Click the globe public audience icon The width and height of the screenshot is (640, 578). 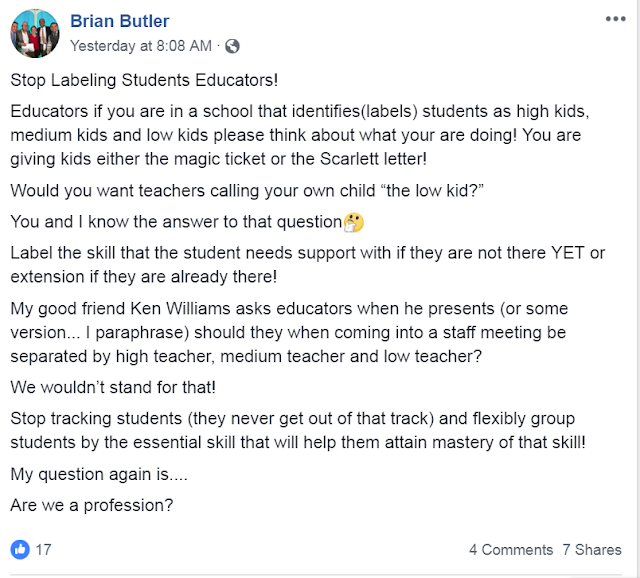coord(233,46)
